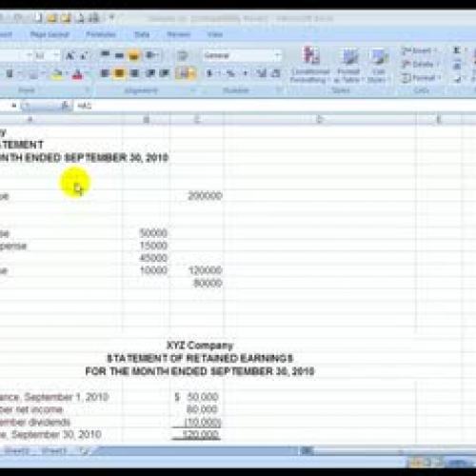Image resolution: width=476 pixels, height=476 pixels.
Task: Click the insert function fx icon
Action: tap(65, 106)
